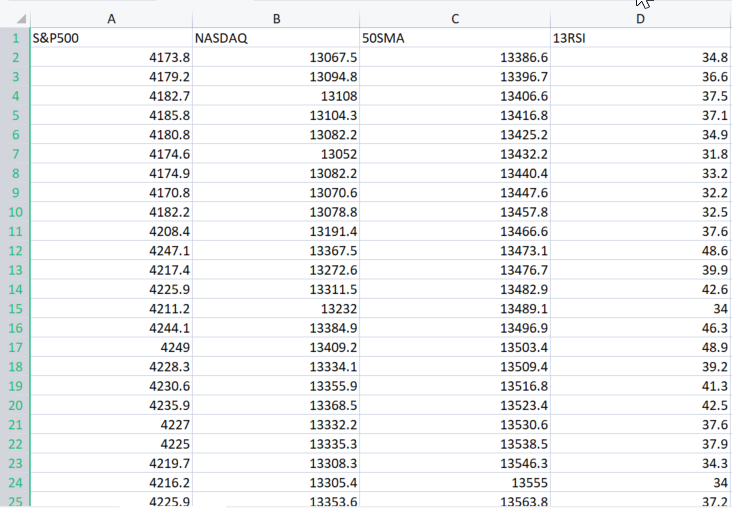This screenshot has width=732, height=508.
Task: Select cell with value 13555
Action: [x=455, y=483]
